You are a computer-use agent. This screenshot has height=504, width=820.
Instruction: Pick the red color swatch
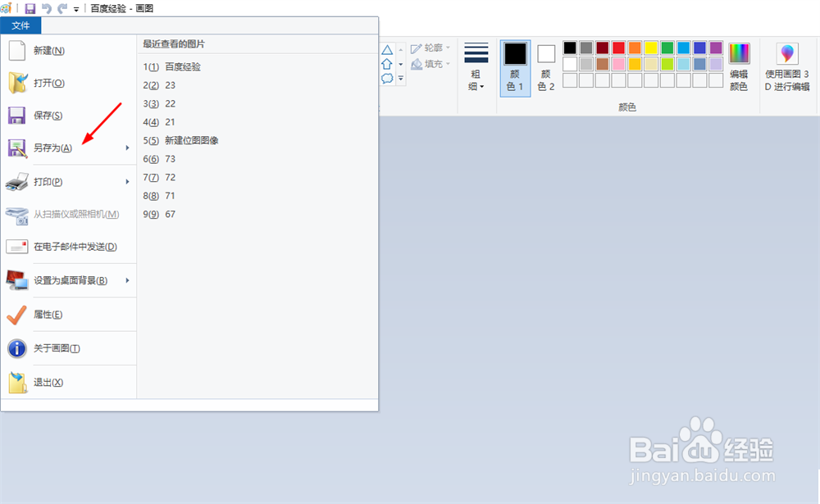coord(618,48)
